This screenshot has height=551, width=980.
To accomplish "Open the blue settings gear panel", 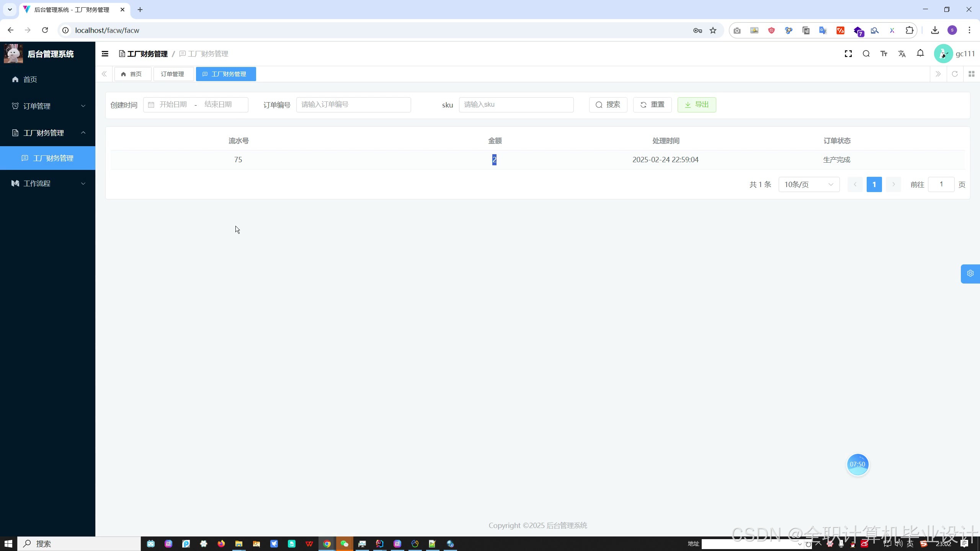I will [x=970, y=274].
